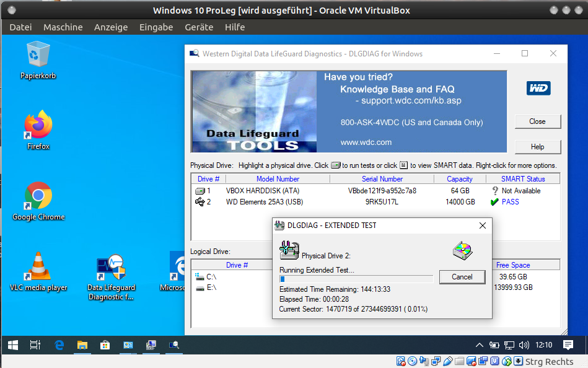Open File Explorer on taskbar
This screenshot has width=588, height=368.
point(82,345)
